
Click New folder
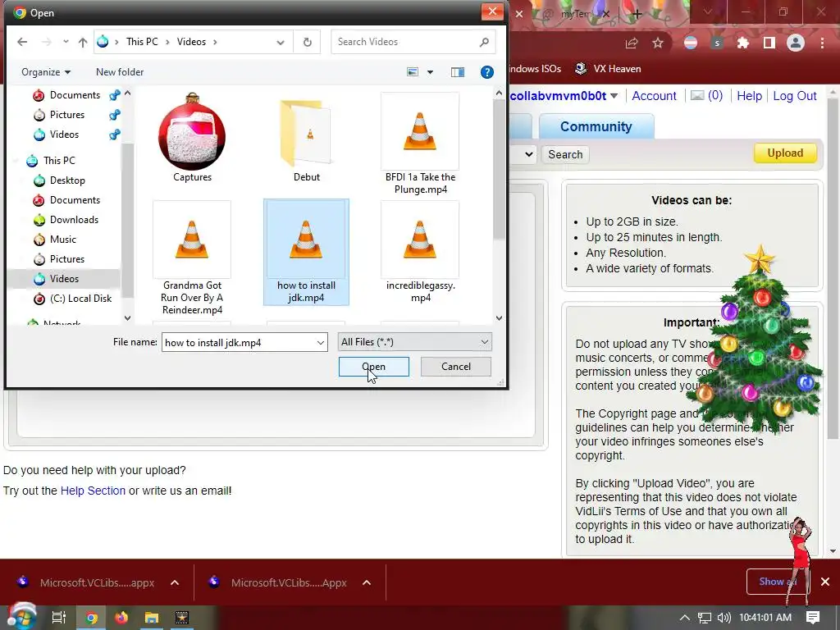click(x=120, y=72)
